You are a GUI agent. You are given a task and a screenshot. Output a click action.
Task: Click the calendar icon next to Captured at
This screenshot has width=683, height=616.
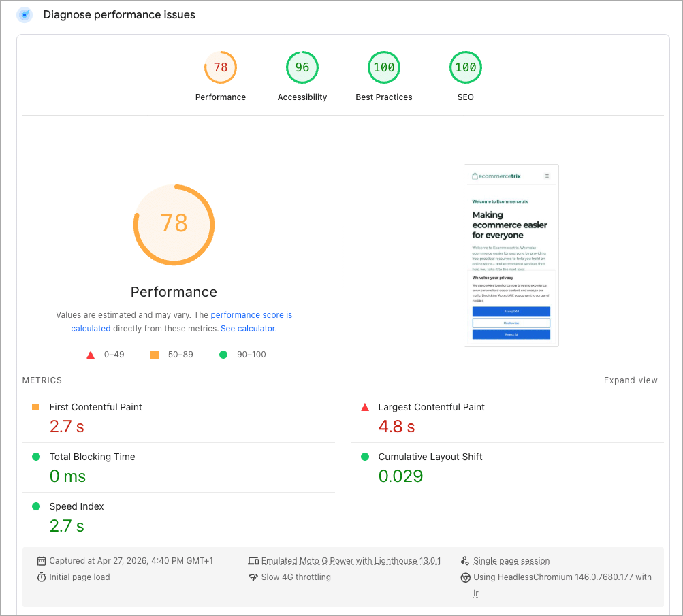pyautogui.click(x=42, y=561)
